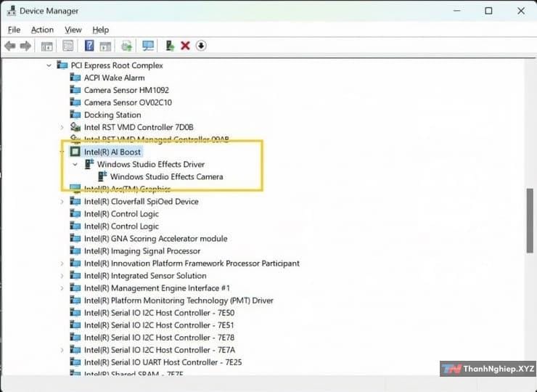Viewport: 537px width, 392px height.
Task: Click the Intel(R) Platform Monitoring Technology icon
Action: (x=75, y=300)
